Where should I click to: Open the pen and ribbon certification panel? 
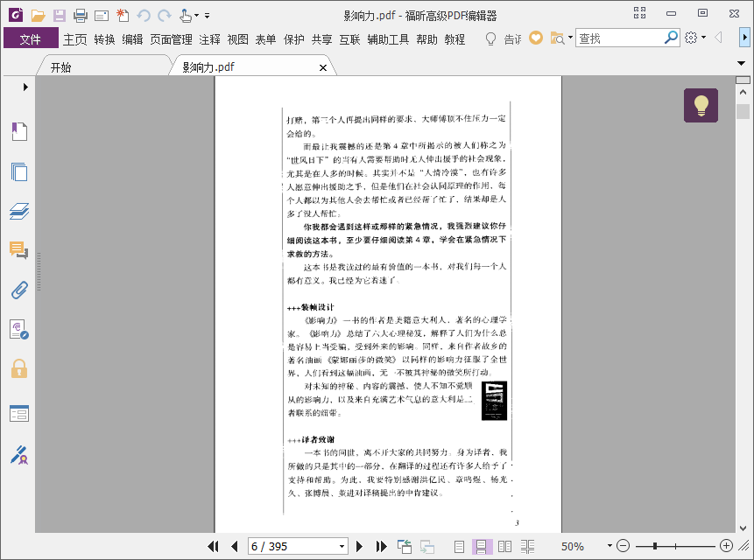click(19, 455)
